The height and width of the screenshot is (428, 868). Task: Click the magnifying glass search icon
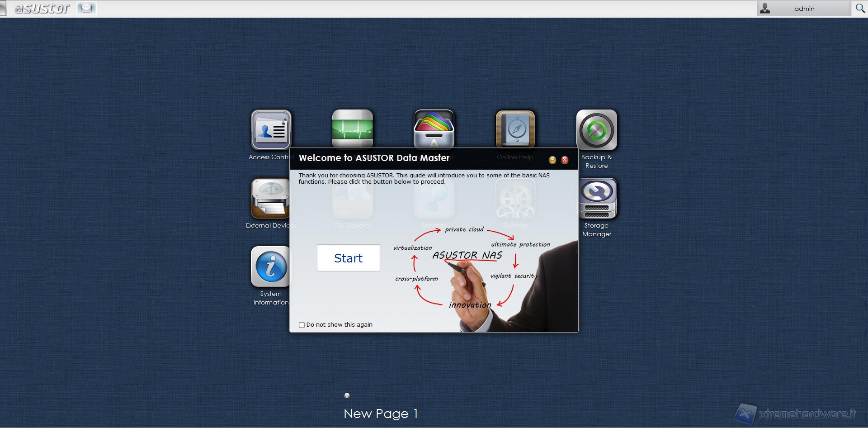tap(860, 8)
